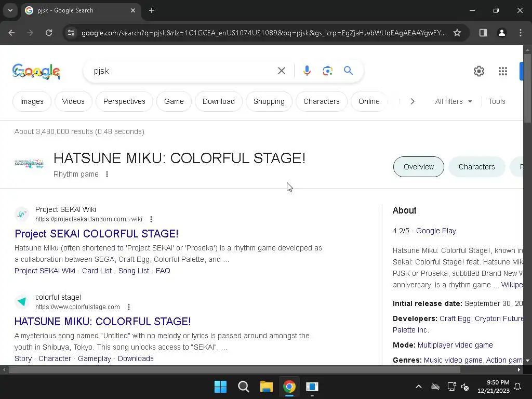Open the Card List sitelink
This screenshot has width=532, height=399.
click(x=97, y=271)
